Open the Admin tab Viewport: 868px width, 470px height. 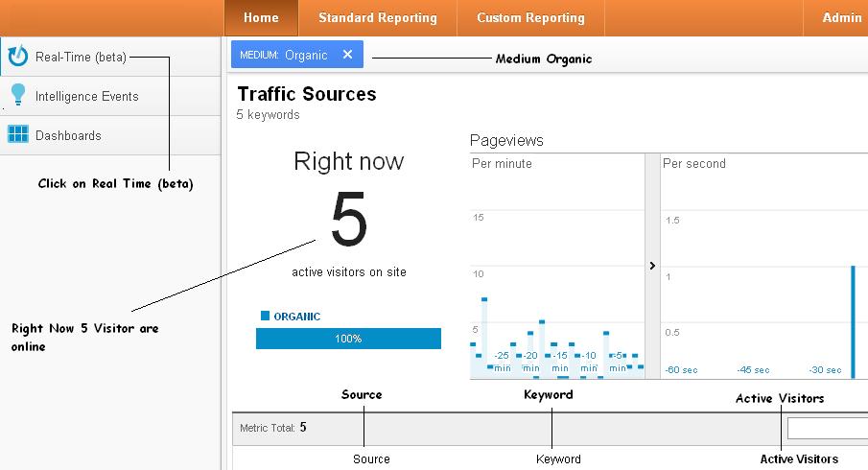click(841, 17)
